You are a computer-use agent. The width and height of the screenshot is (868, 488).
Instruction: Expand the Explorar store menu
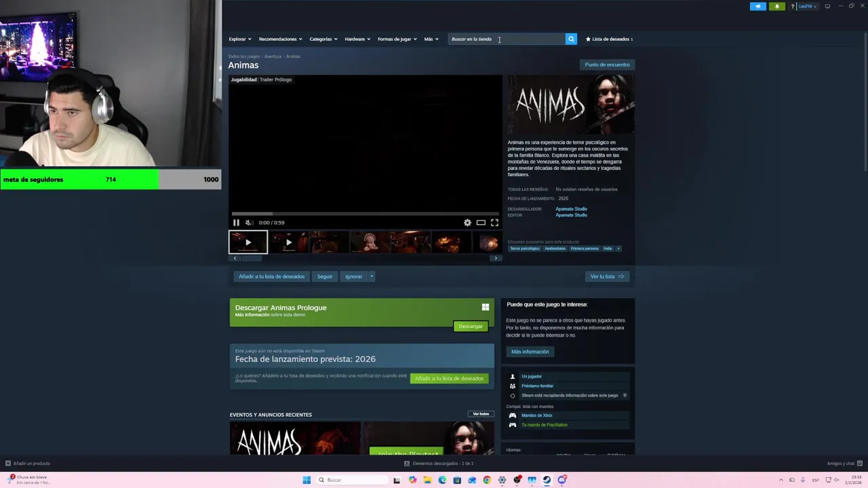239,39
